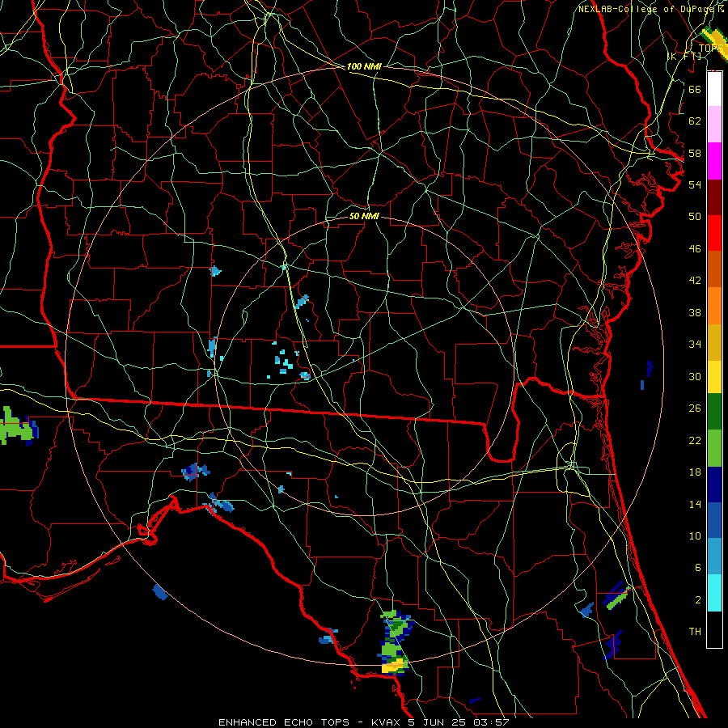Viewport: 728px width, 728px height.
Task: Click the yellow core of the southern storm cell
Action: pos(392,667)
